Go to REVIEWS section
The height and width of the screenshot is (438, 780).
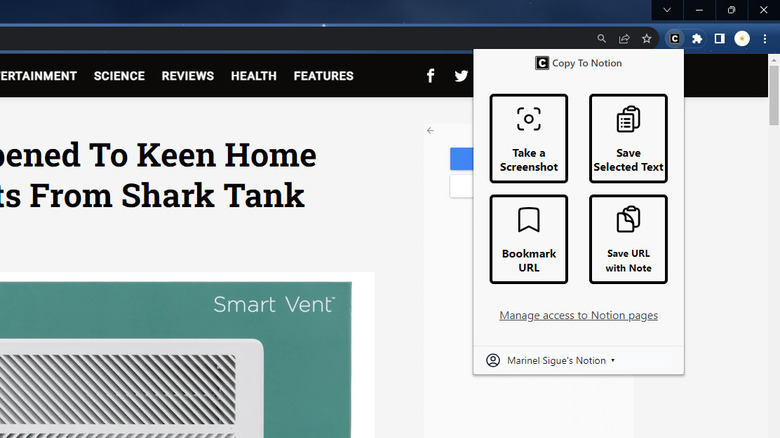188,76
